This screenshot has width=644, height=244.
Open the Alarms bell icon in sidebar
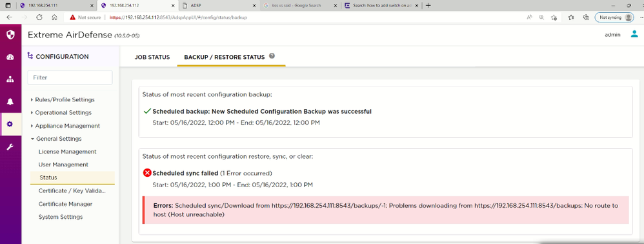[x=10, y=102]
